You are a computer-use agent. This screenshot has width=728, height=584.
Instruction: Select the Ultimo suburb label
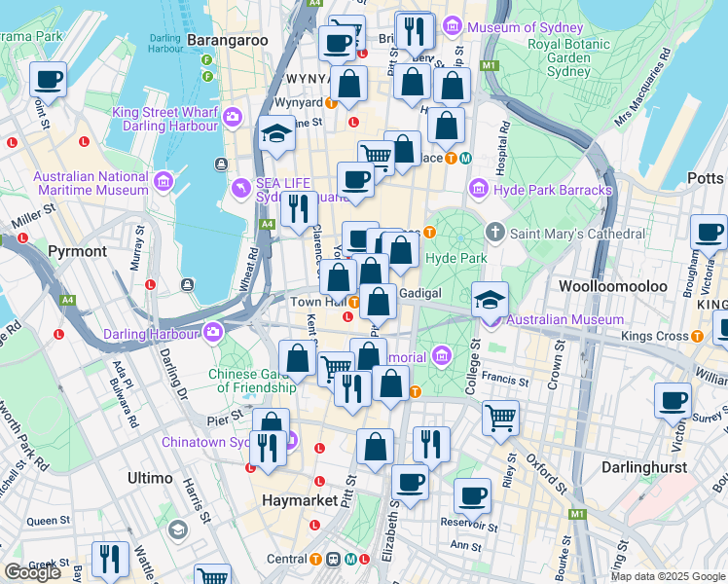(150, 478)
